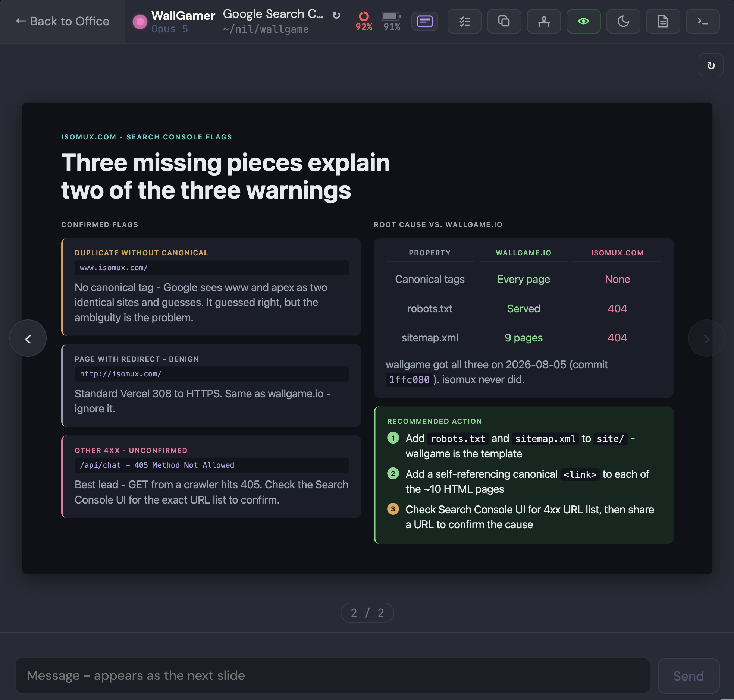Image resolution: width=734 pixels, height=700 pixels.
Task: Click the step 1 green number badge
Action: tap(393, 438)
